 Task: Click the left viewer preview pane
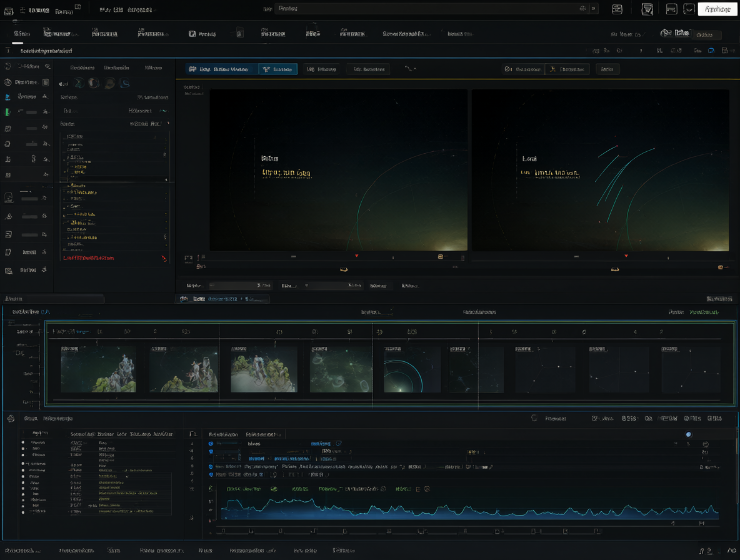point(338,170)
